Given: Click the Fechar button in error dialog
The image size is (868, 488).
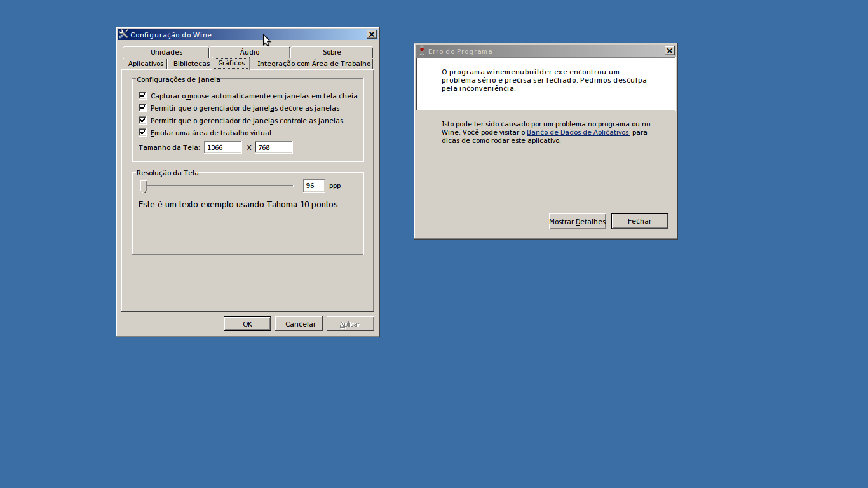Looking at the screenshot, I should pyautogui.click(x=639, y=221).
